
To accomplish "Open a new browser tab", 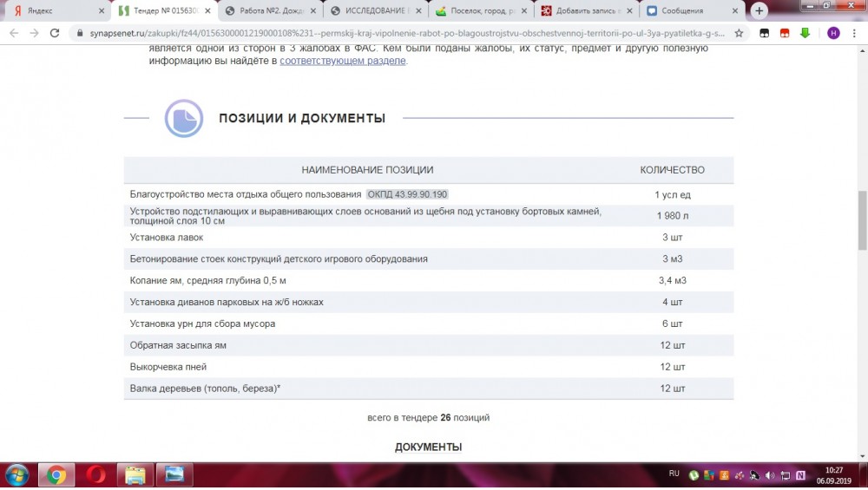I will 759,10.
